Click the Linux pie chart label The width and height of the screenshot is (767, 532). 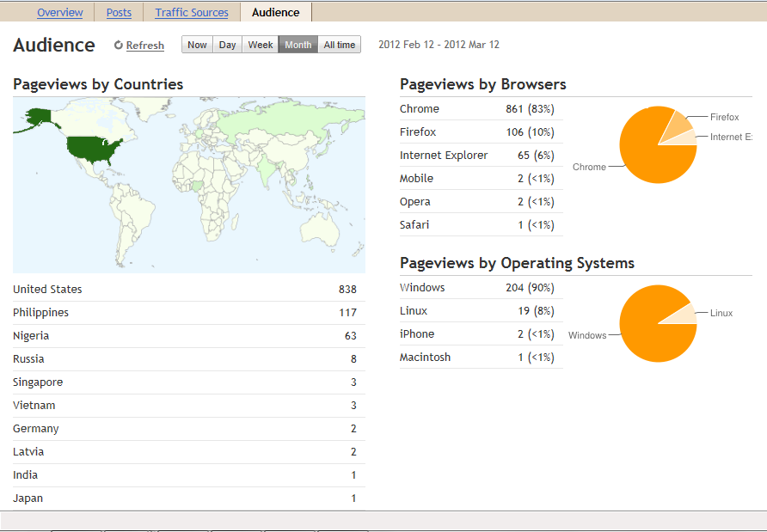point(721,313)
